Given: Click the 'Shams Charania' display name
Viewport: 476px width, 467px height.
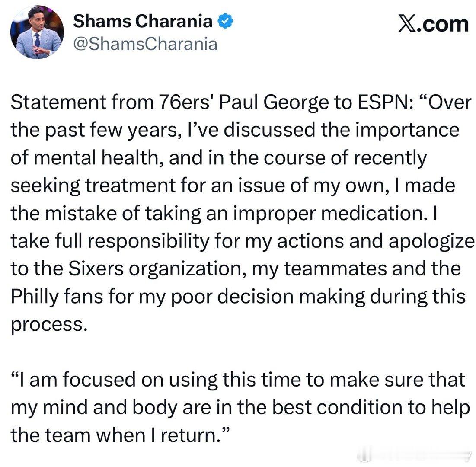Looking at the screenshot, I should click(x=143, y=21).
